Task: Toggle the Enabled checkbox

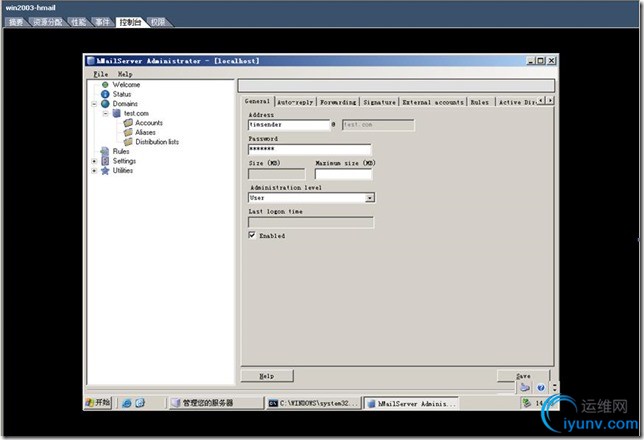Action: point(252,235)
